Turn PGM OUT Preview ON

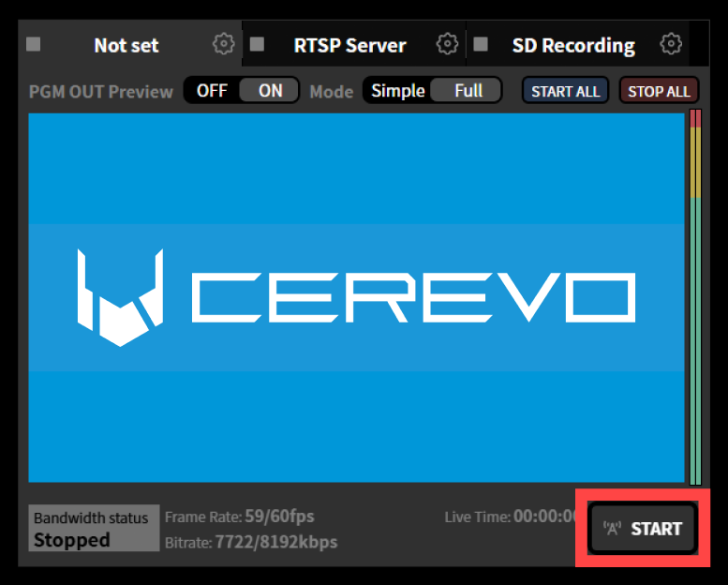270,91
